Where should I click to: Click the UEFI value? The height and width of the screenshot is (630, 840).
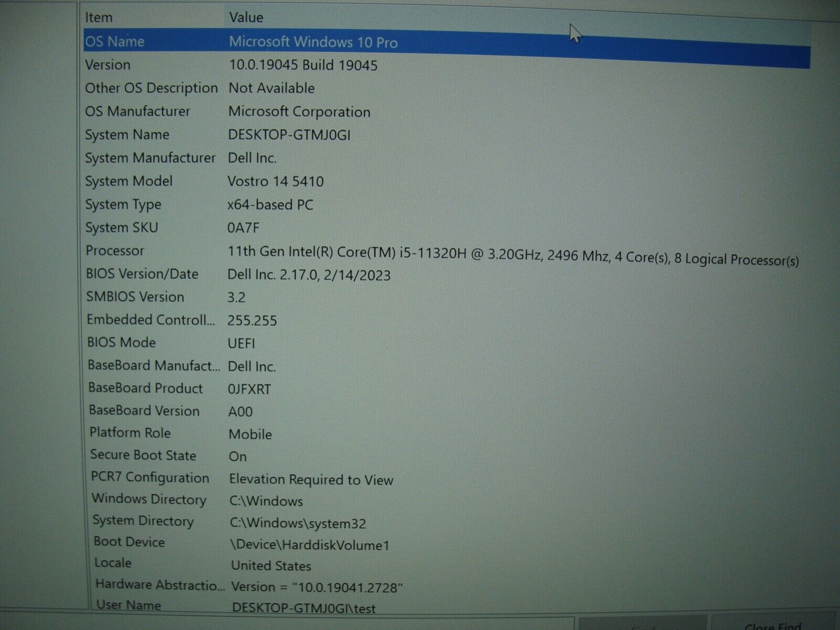coord(241,343)
